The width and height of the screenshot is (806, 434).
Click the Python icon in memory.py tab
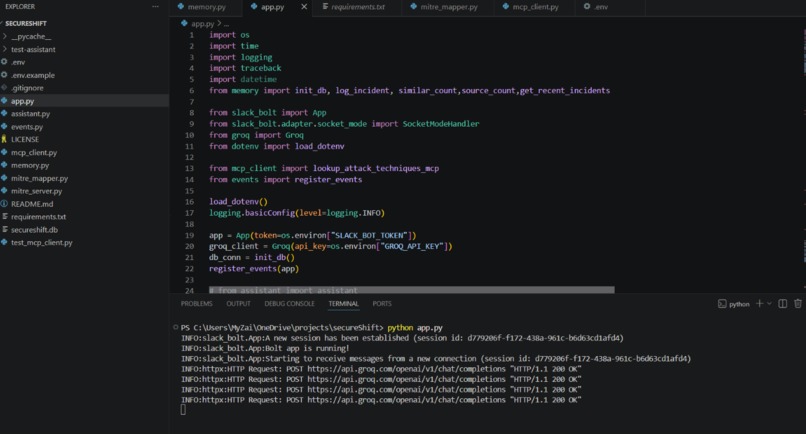[180, 7]
